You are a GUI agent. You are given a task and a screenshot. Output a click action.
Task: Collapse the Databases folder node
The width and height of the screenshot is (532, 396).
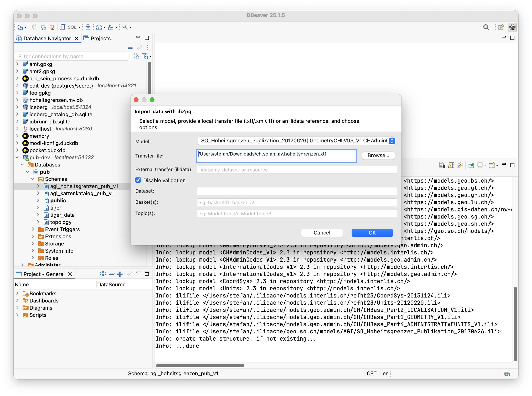click(22, 165)
